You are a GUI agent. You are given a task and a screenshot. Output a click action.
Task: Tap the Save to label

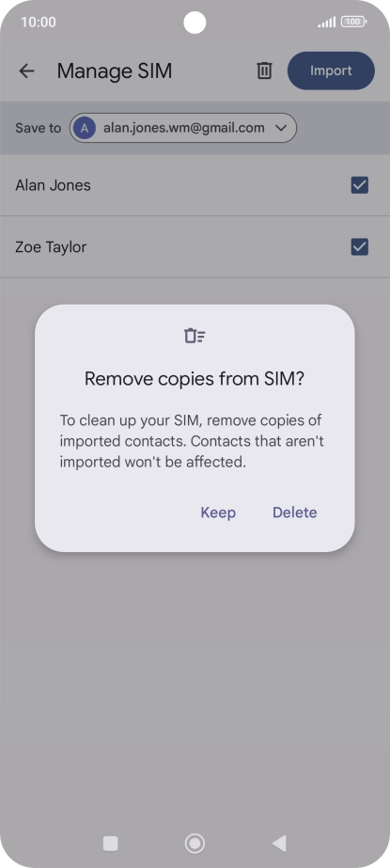click(x=39, y=129)
